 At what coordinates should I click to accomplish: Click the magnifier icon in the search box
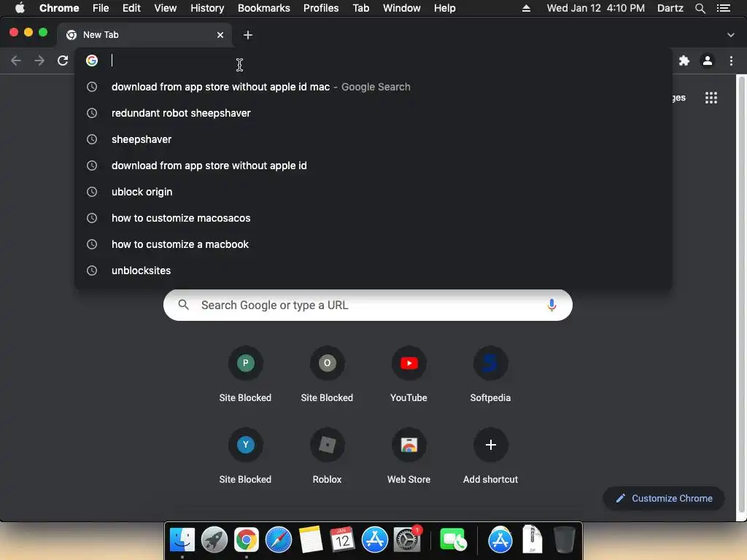[183, 305]
